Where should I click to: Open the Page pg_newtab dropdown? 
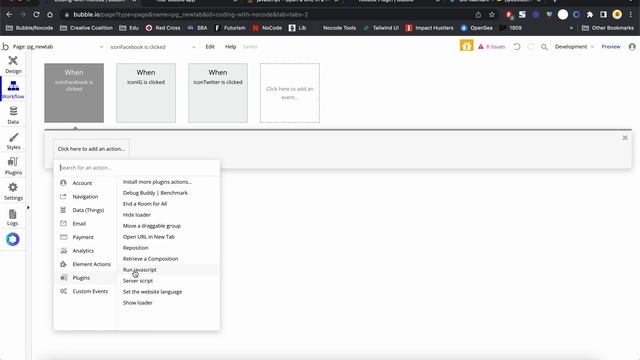point(57,47)
